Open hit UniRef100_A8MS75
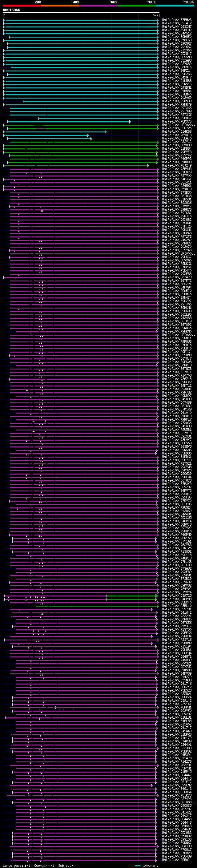The image size is (197, 868). [x=177, y=122]
